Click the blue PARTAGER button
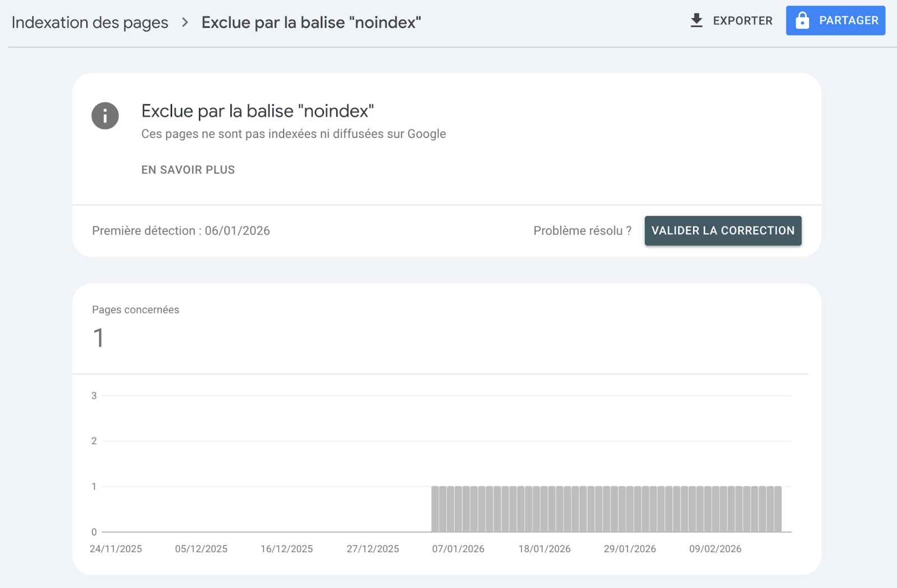Screen dimensions: 897x588 (x=835, y=20)
